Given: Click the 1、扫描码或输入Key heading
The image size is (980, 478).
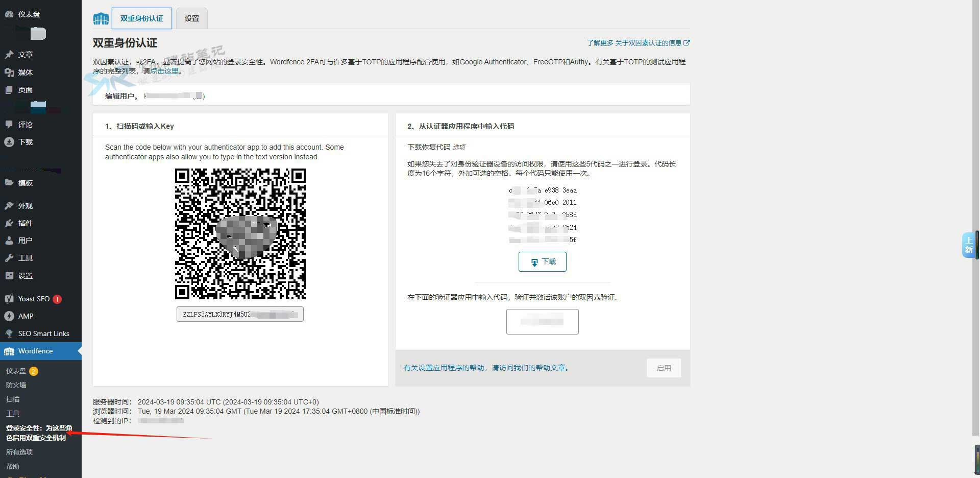Looking at the screenshot, I should [139, 126].
